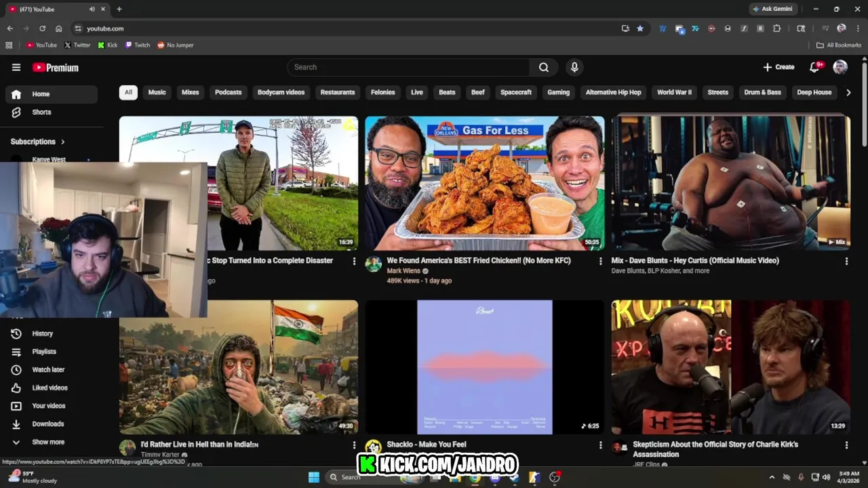Open options menu for Shacklo video

coord(600,445)
